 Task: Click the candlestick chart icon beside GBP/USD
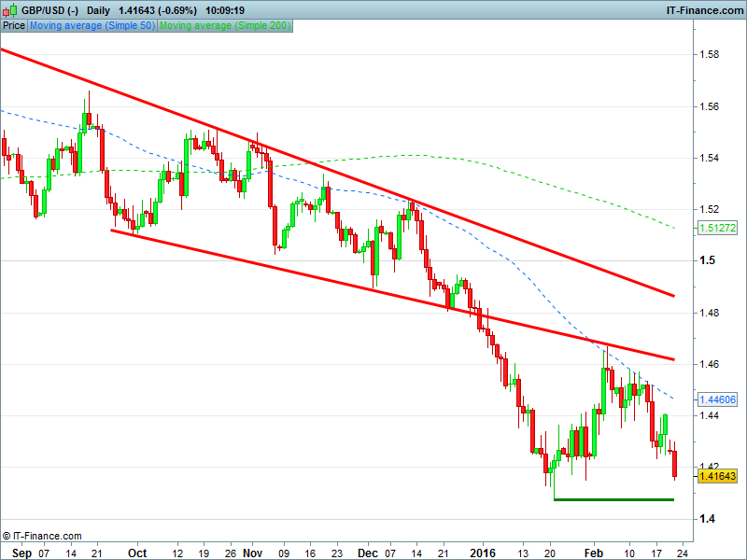10,10
